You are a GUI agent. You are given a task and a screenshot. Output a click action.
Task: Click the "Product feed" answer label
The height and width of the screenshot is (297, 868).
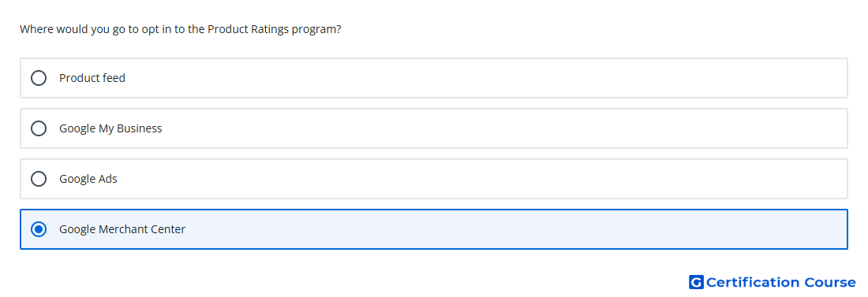click(x=92, y=78)
